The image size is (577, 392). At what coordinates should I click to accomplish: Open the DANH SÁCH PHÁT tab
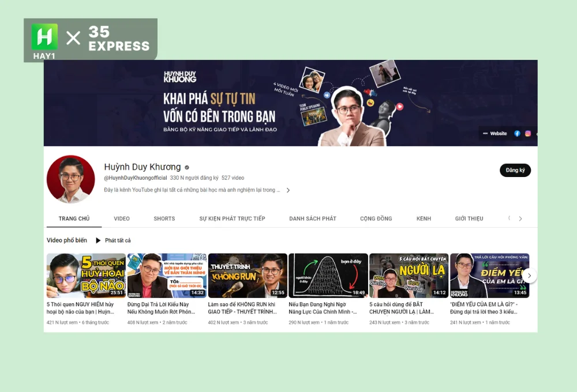click(313, 218)
